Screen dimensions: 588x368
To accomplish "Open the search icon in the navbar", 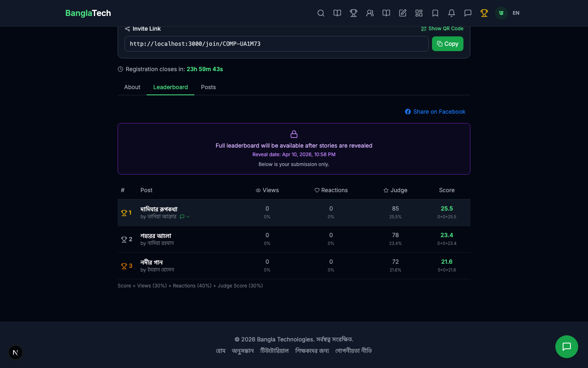I will (321, 13).
